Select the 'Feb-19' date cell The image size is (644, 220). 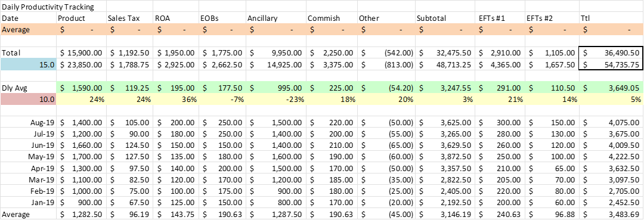[x=29, y=191]
